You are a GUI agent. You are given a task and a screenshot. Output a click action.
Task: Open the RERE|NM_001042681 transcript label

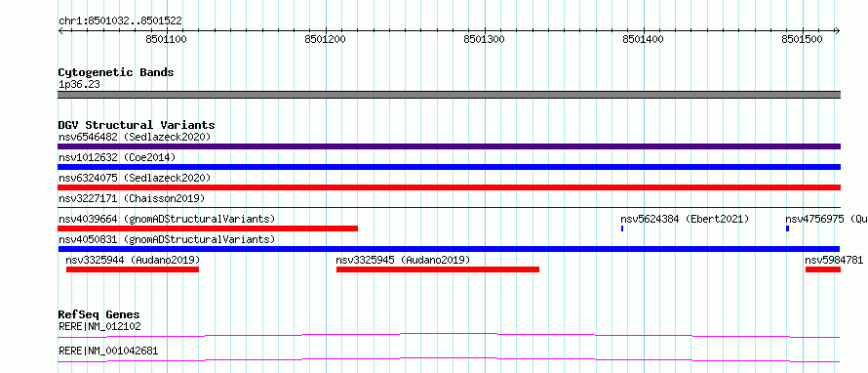coord(108,351)
